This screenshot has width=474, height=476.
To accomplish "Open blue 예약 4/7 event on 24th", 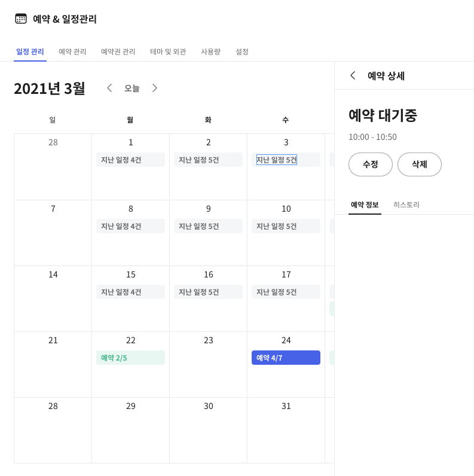I will pyautogui.click(x=286, y=358).
